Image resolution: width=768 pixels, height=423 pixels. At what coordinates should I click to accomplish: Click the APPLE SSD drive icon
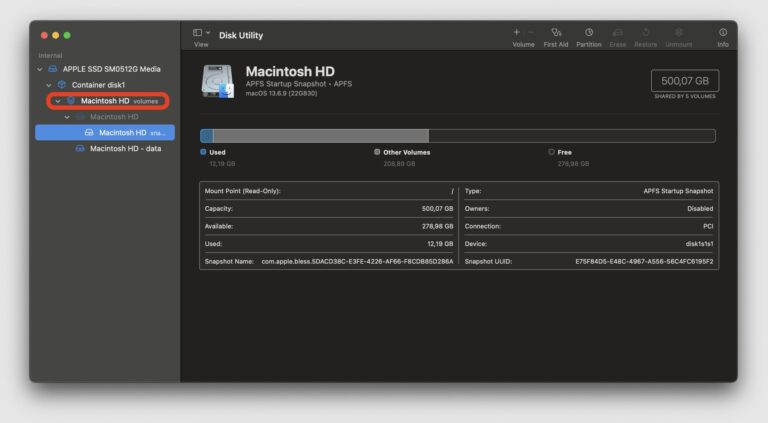coord(53,69)
